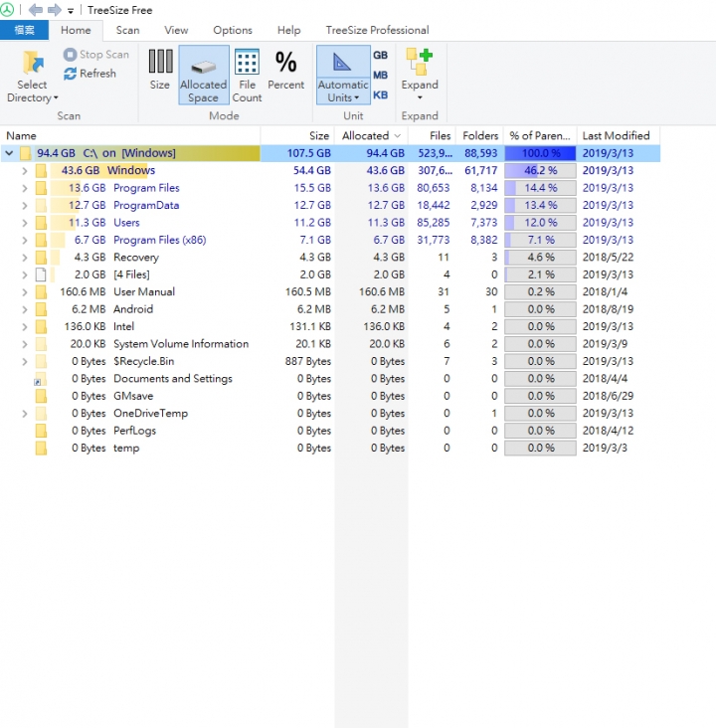This screenshot has height=728, width=716.
Task: Sort by the Allocated column header
Action: tap(371, 135)
